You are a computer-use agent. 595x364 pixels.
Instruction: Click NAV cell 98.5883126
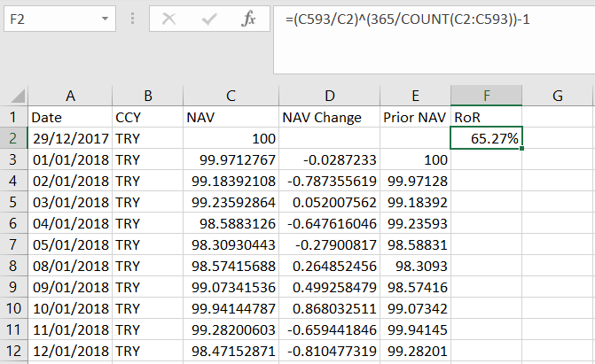(231, 223)
